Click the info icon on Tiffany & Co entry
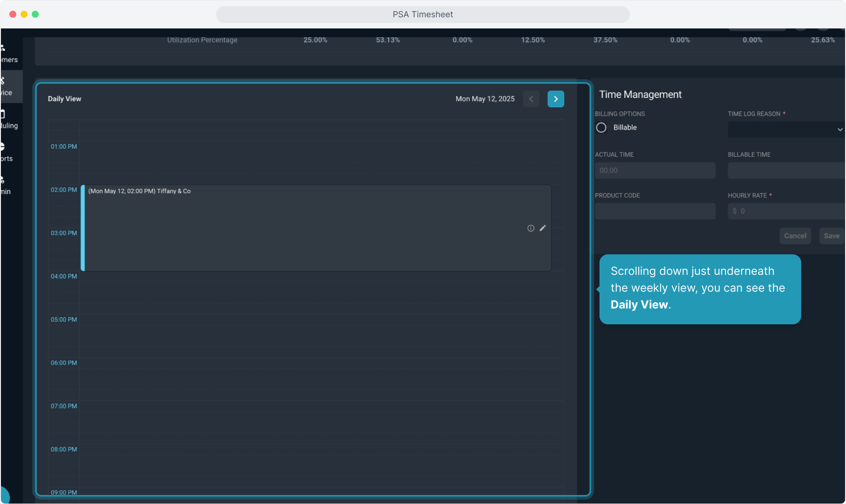This screenshot has height=504, width=846. (530, 228)
